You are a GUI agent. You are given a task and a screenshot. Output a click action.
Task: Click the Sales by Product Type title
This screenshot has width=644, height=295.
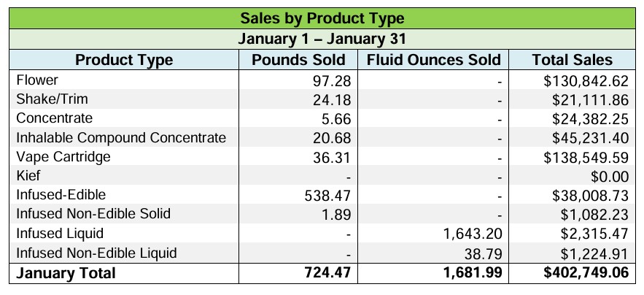click(322, 18)
